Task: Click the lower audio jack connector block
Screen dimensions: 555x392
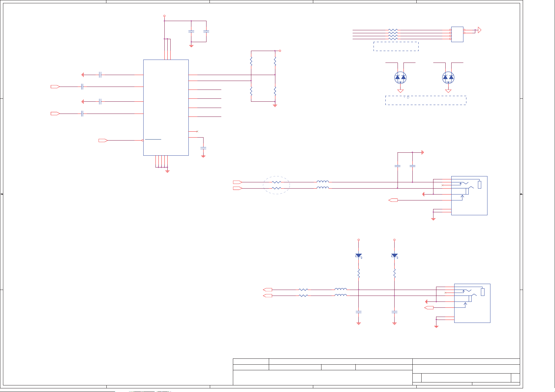Action: [x=472, y=303]
